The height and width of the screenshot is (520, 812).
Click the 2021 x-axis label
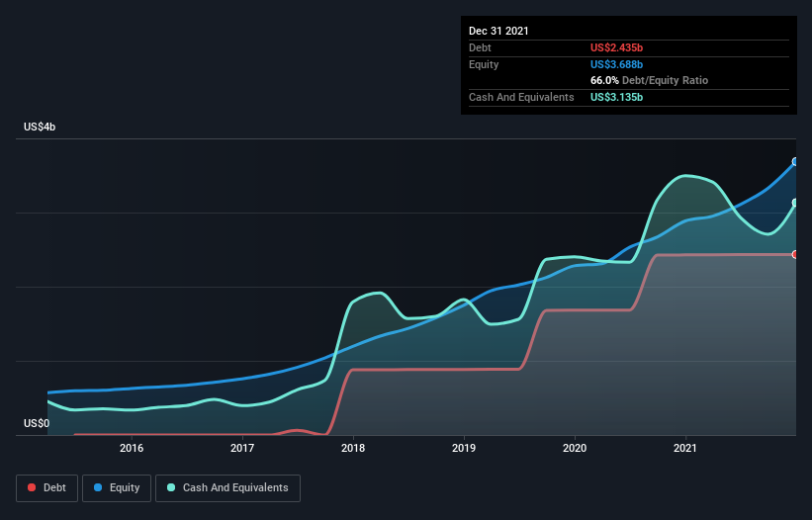[685, 448]
